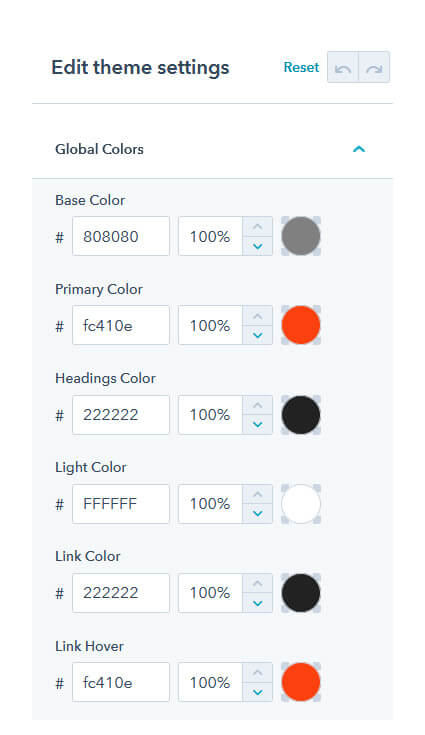
Task: Click the Light Color hex field FFFFFF
Action: (x=121, y=504)
